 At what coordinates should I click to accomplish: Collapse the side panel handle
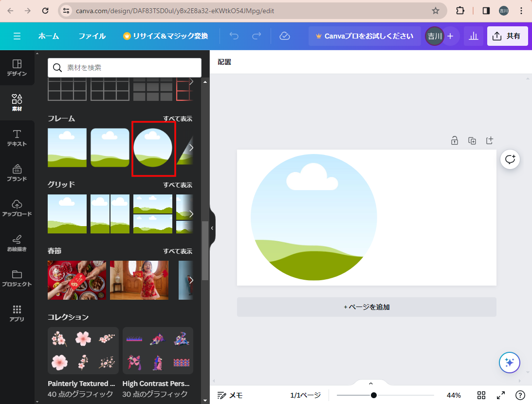(x=212, y=228)
